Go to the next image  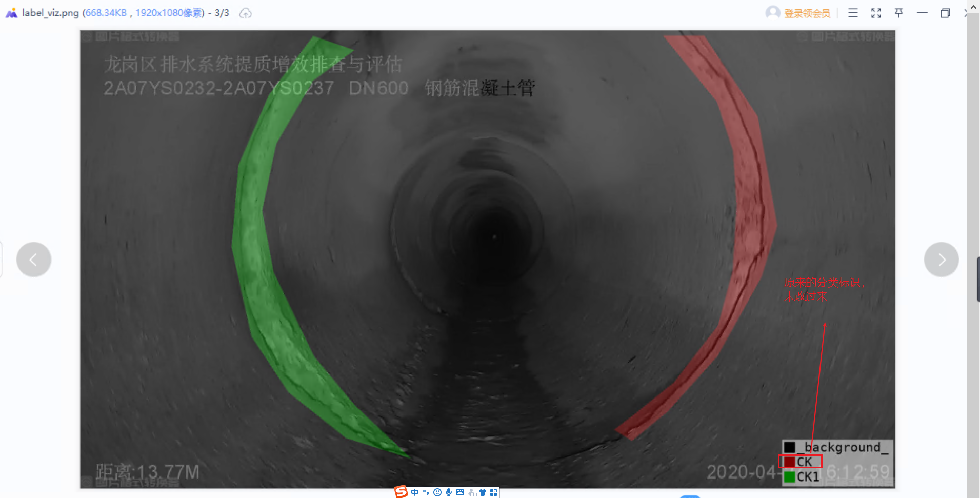pos(941,259)
